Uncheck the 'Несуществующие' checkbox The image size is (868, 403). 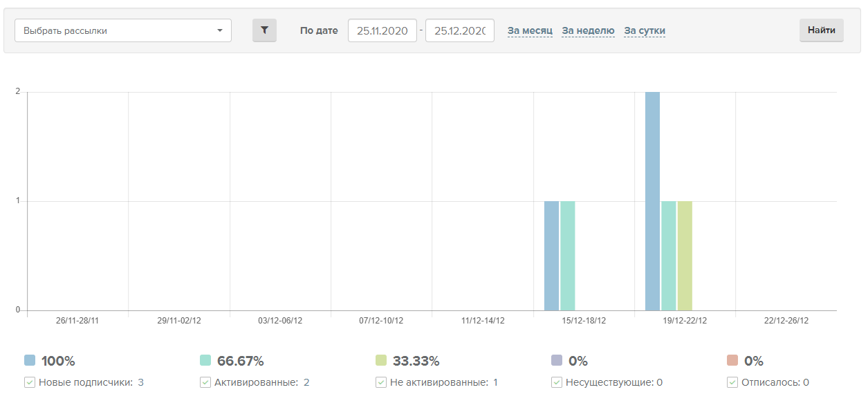click(557, 382)
